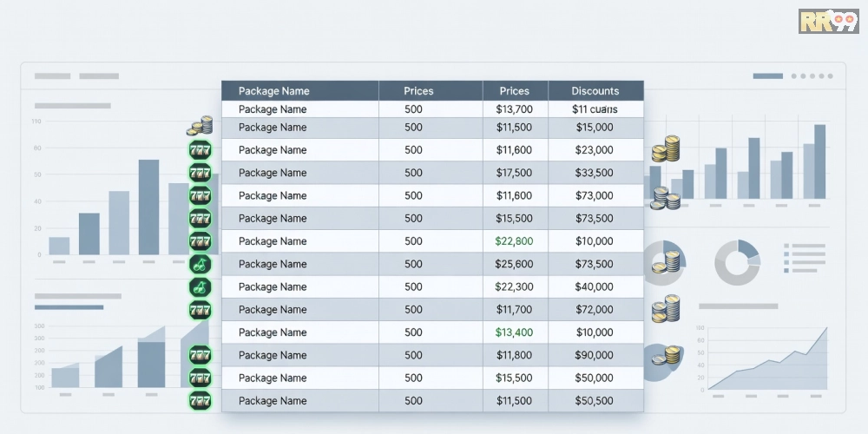Click the $40,000 discount value
This screenshot has height=434, width=868.
[x=595, y=286]
